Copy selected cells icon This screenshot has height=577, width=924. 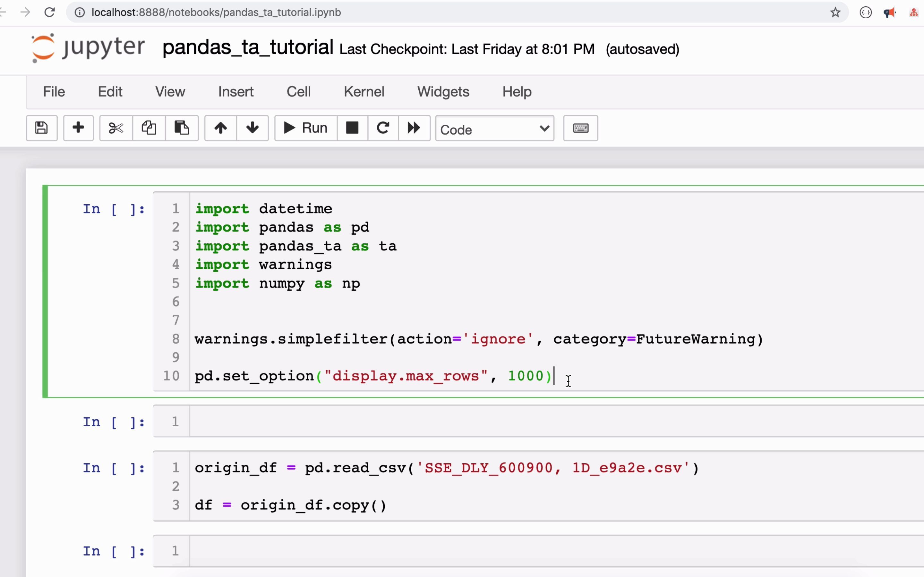(149, 128)
